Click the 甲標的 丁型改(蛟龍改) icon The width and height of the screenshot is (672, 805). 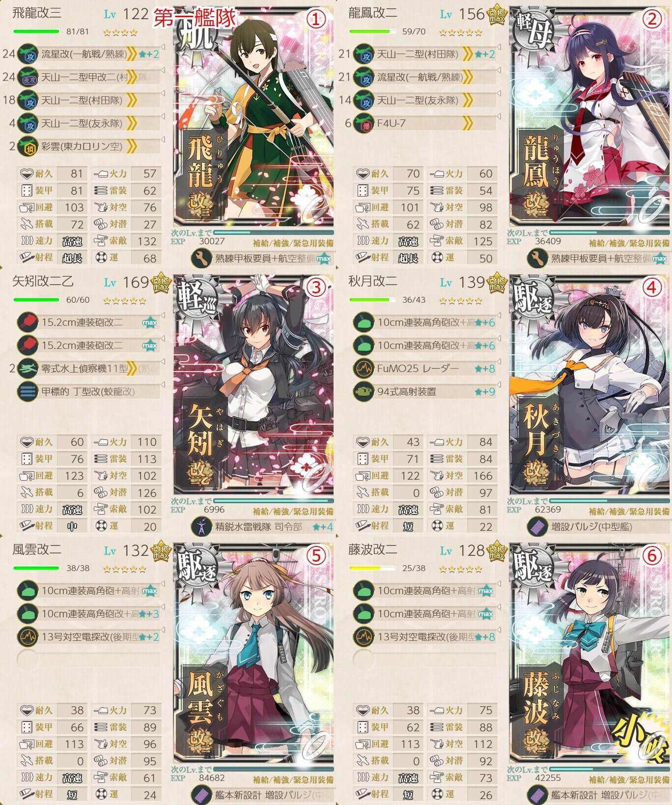(28, 392)
